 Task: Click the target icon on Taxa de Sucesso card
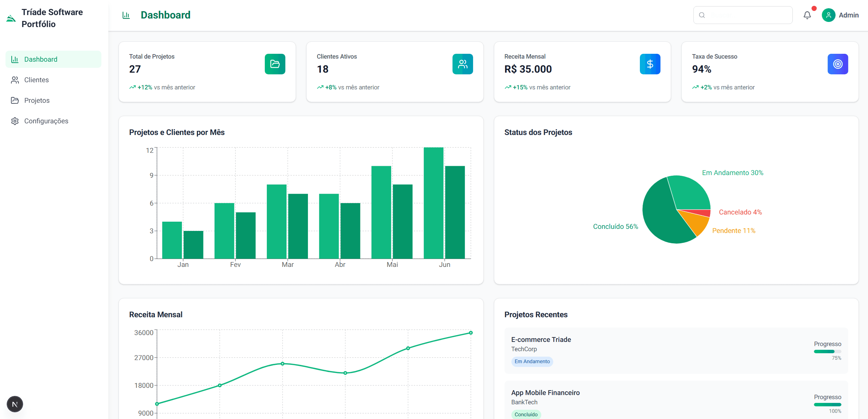(838, 64)
